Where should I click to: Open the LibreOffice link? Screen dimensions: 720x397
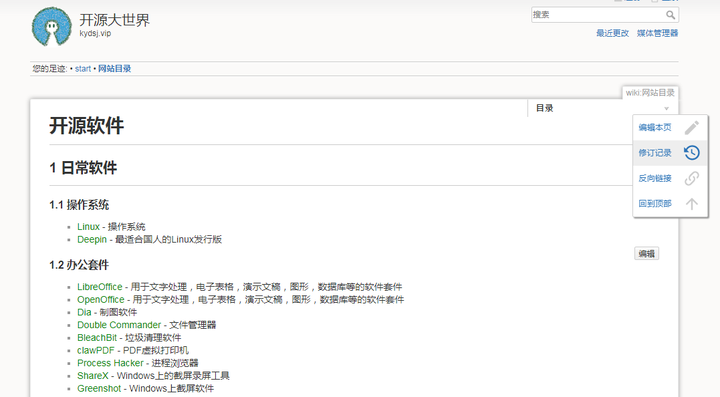pos(100,287)
